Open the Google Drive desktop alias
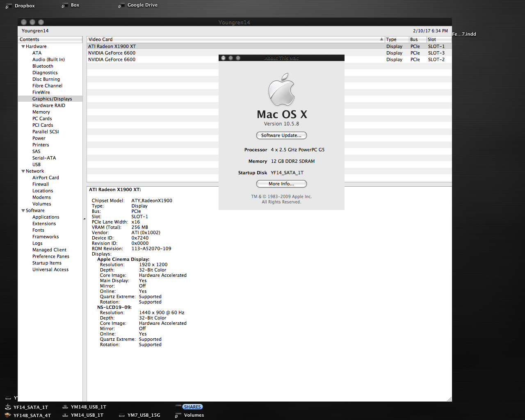 tap(121, 5)
